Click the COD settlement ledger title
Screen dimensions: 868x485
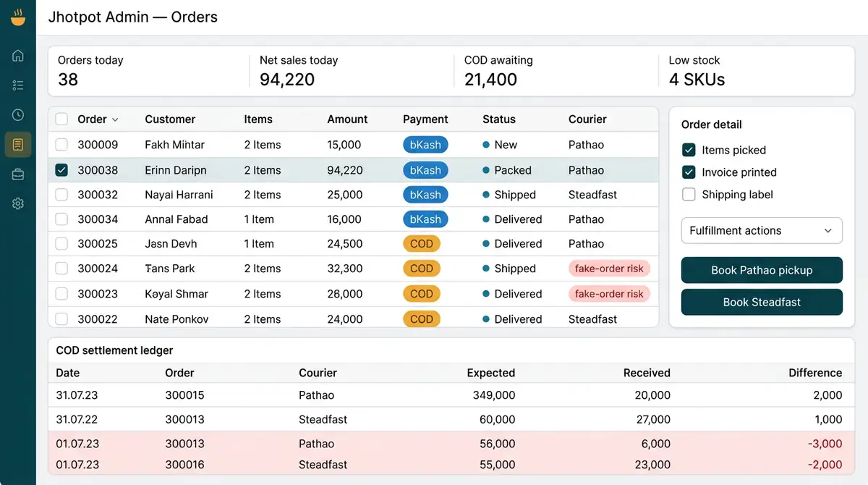[114, 350]
